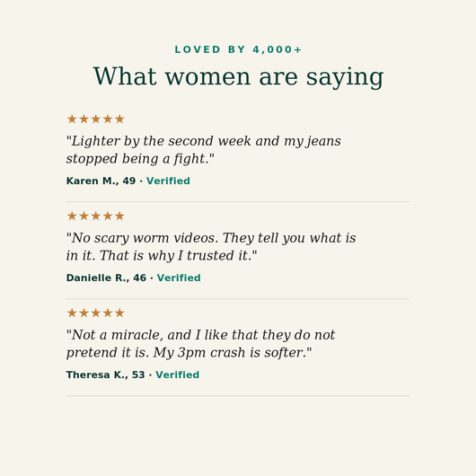Click Verified badge next to Danielle R.
This screenshot has width=476, height=476.
pos(179,278)
